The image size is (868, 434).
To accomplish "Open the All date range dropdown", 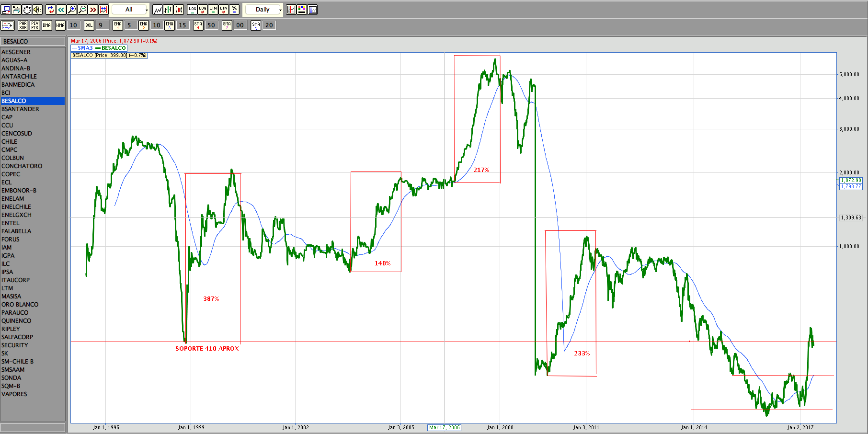I will (130, 10).
